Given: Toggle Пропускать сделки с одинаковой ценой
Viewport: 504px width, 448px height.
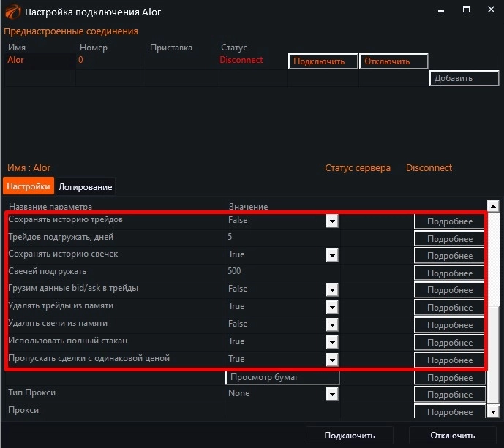Looking at the screenshot, I should coord(331,360).
